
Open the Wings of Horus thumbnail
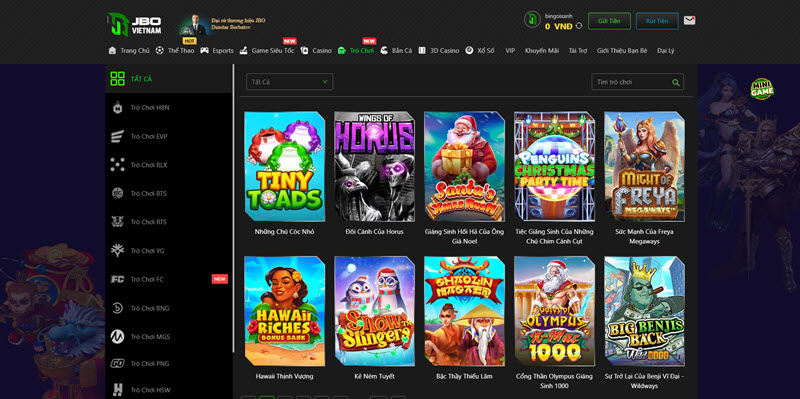[374, 166]
